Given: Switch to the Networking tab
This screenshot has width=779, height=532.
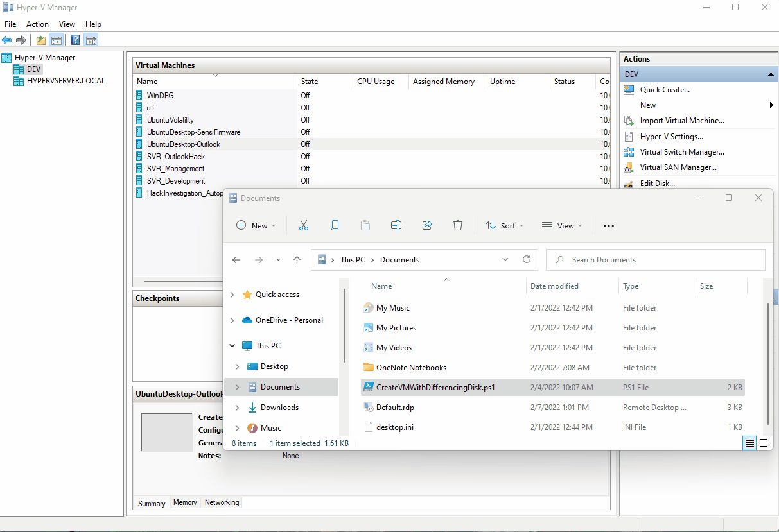Looking at the screenshot, I should [221, 502].
